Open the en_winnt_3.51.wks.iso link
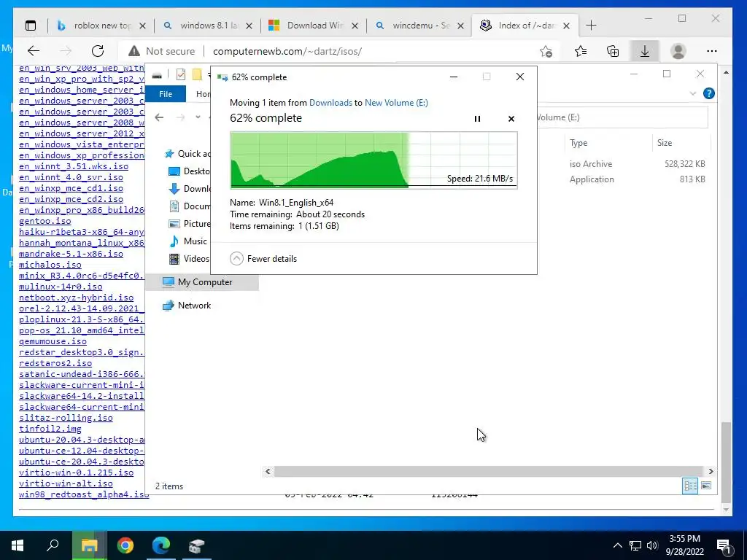The height and width of the screenshot is (560, 747). (x=74, y=166)
